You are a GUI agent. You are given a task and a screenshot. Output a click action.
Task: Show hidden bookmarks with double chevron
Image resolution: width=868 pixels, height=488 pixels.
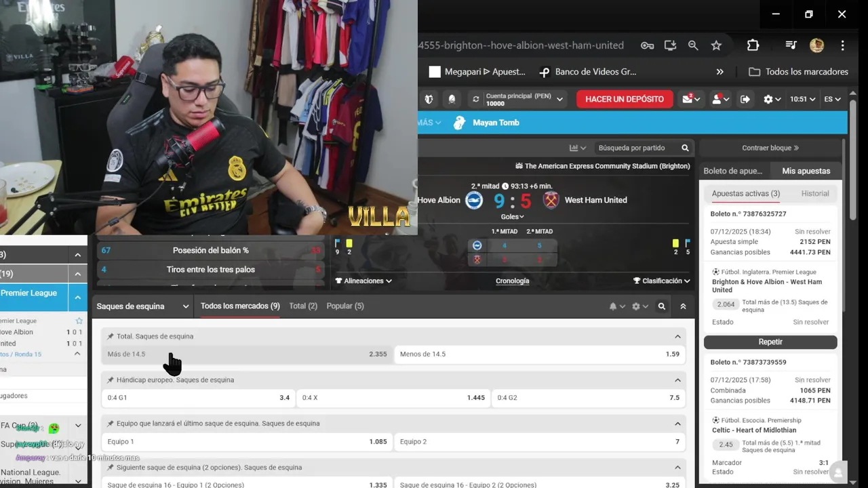(x=720, y=72)
